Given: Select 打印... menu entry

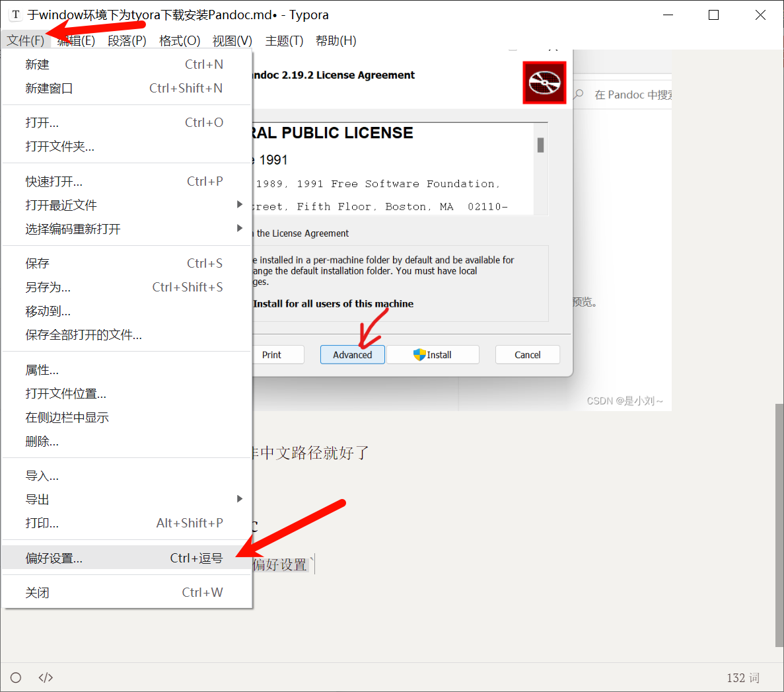Looking at the screenshot, I should tap(127, 523).
